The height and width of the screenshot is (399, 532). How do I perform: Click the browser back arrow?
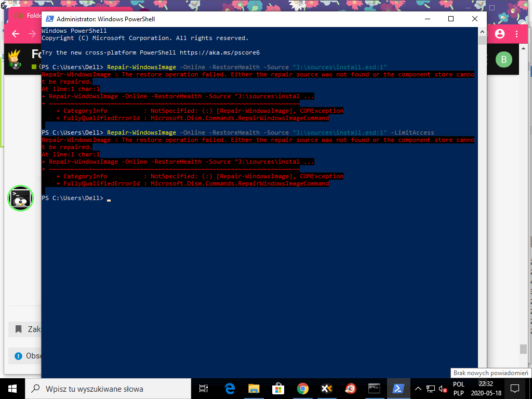pyautogui.click(x=16, y=34)
